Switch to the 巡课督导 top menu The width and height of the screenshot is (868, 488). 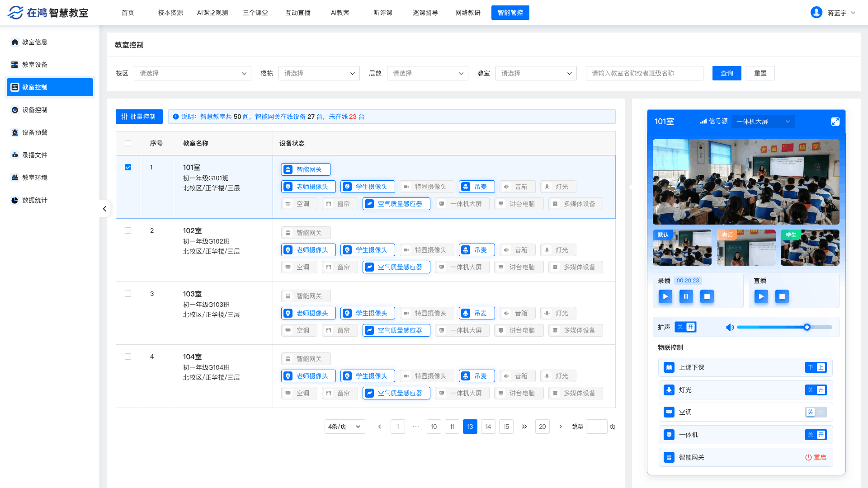pyautogui.click(x=425, y=13)
